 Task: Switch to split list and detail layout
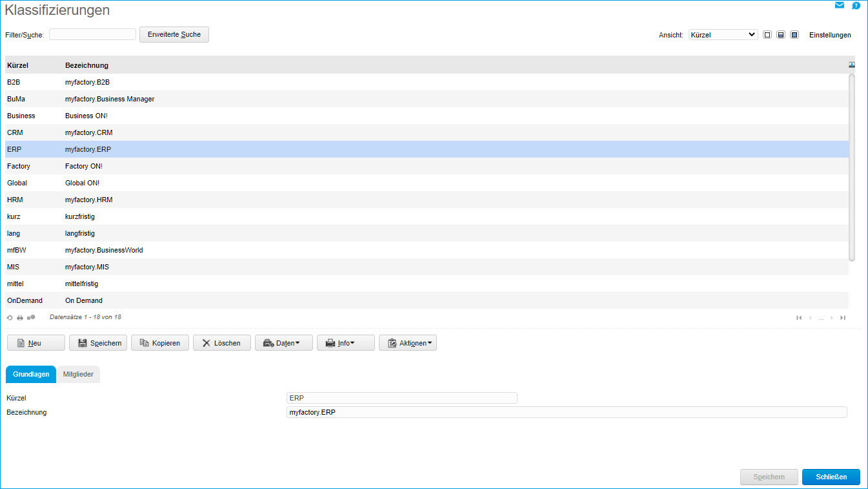(x=781, y=35)
